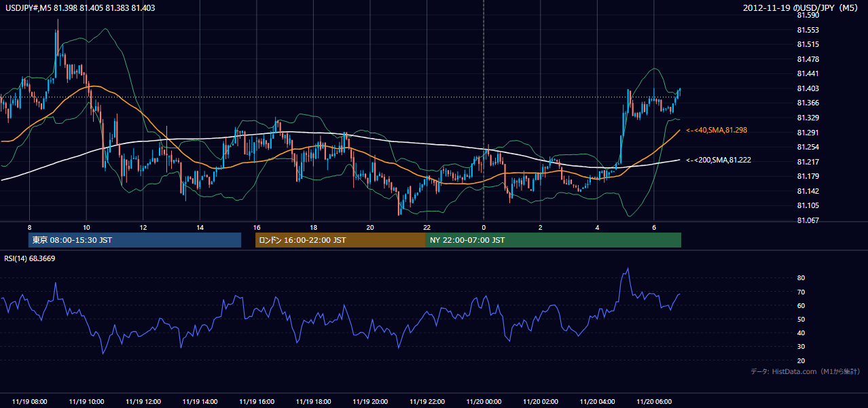
Task: Click RSI scale value 70
Action: click(x=801, y=292)
